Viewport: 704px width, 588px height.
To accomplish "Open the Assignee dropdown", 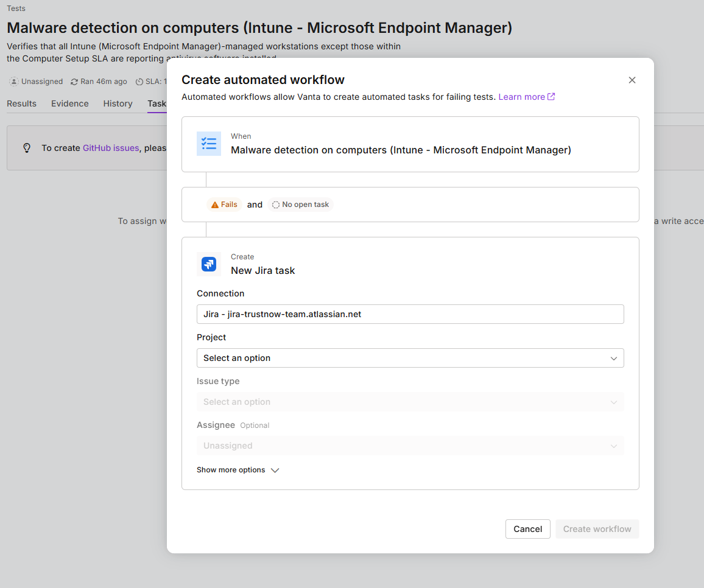I will pos(410,446).
